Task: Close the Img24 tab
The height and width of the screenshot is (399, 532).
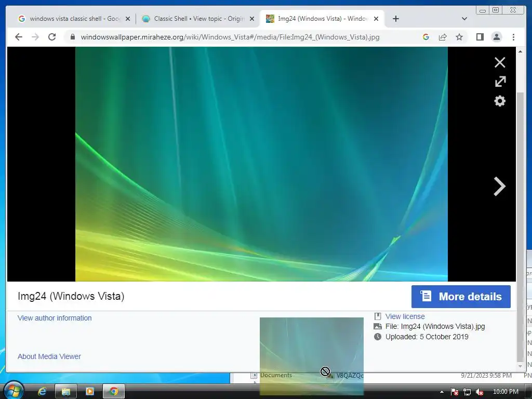Action: [376, 19]
